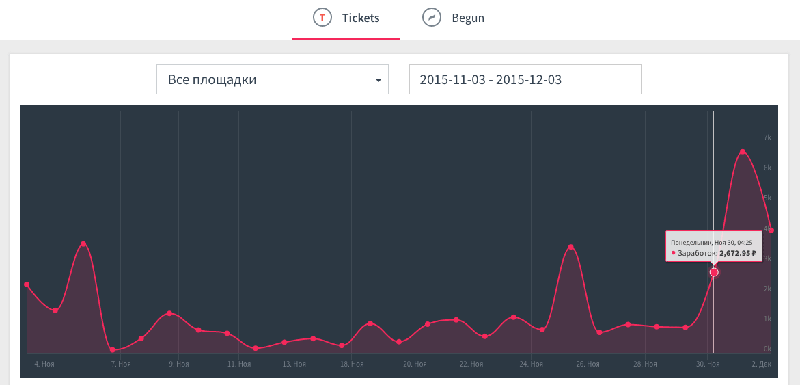
Task: Click the '0k' y-axis label
Action: pos(767,349)
